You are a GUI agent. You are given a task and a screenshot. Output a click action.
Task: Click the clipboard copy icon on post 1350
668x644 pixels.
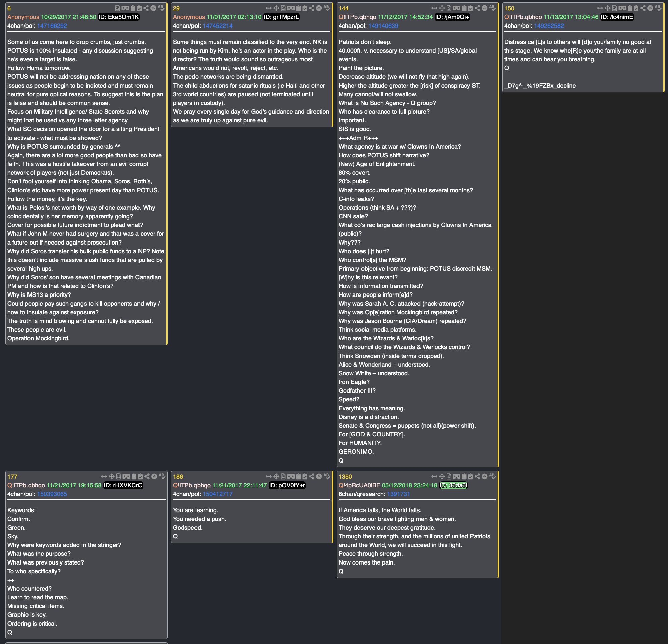click(464, 476)
